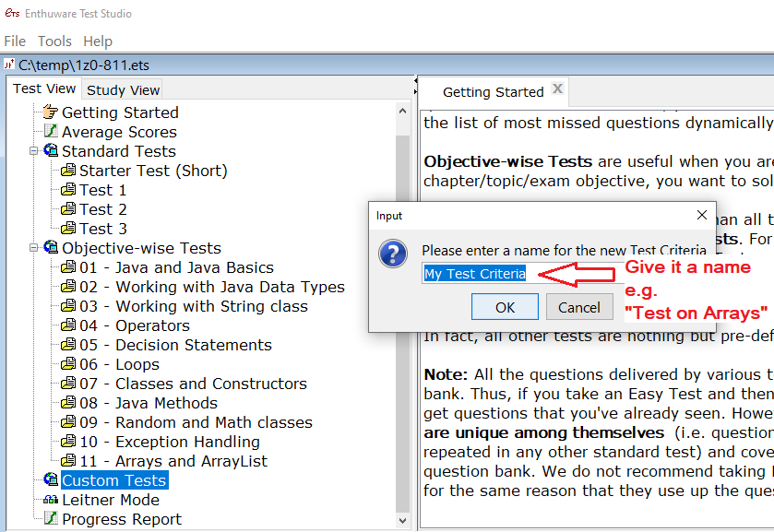Click the Average Scores chart icon
The image size is (774, 532).
(x=51, y=132)
